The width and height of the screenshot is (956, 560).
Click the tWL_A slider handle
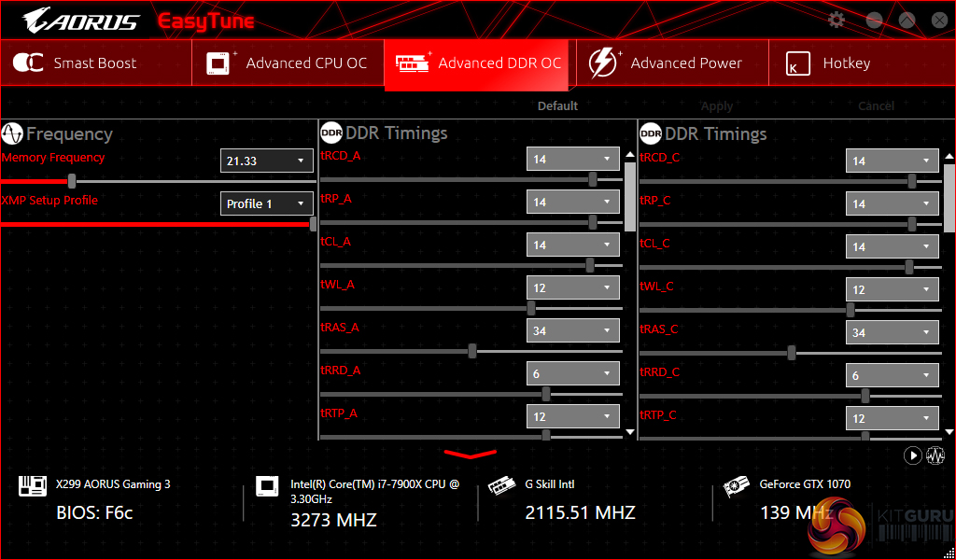pyautogui.click(x=531, y=308)
